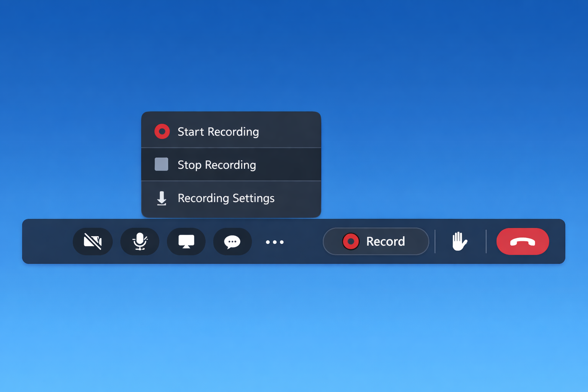Click the "Record" text label
588x392 pixels.
click(385, 242)
